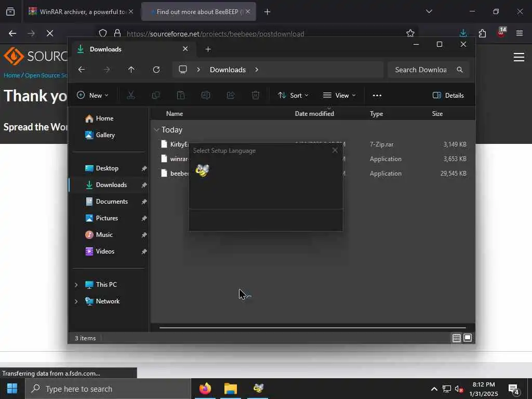The image size is (532, 399).
Task: Click Firefox back arrow button
Action: [12, 33]
